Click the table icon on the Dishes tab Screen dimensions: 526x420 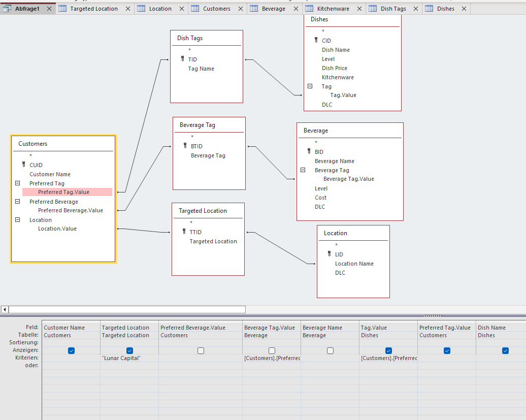click(429, 9)
